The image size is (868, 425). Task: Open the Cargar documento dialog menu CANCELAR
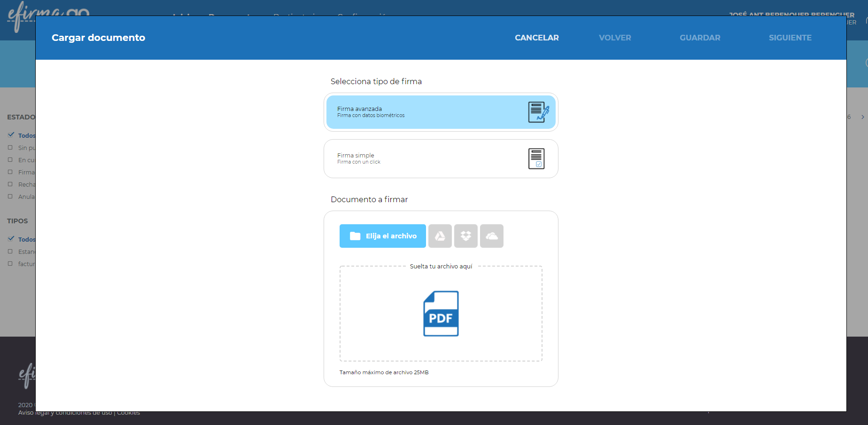click(x=536, y=38)
